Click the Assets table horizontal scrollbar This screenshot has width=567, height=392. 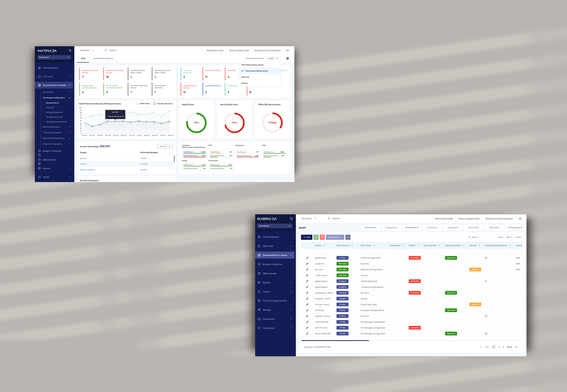(335, 341)
